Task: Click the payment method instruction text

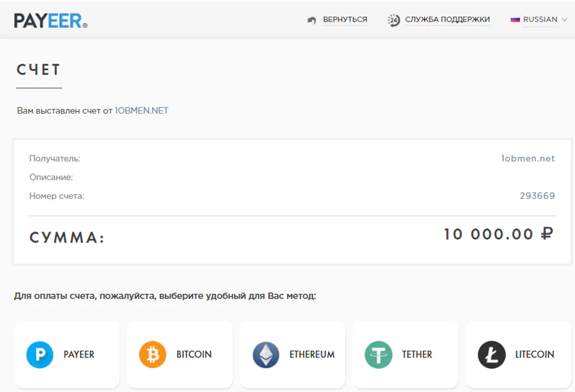Action: coord(165,296)
